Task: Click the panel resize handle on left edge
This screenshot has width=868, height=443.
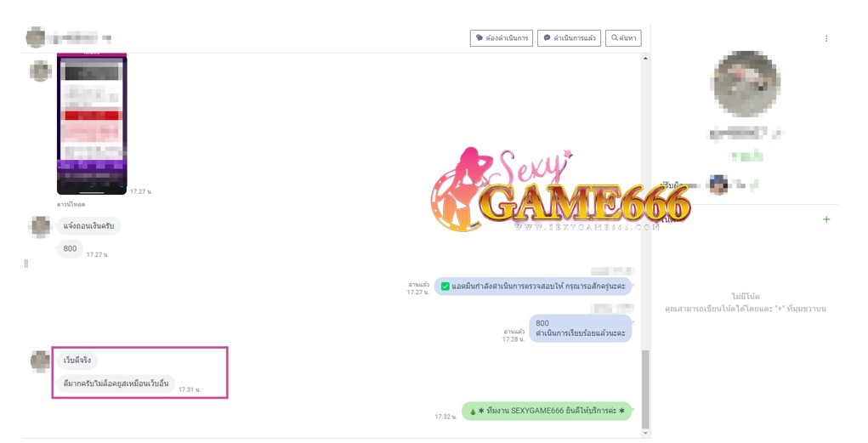Action: pos(26,264)
